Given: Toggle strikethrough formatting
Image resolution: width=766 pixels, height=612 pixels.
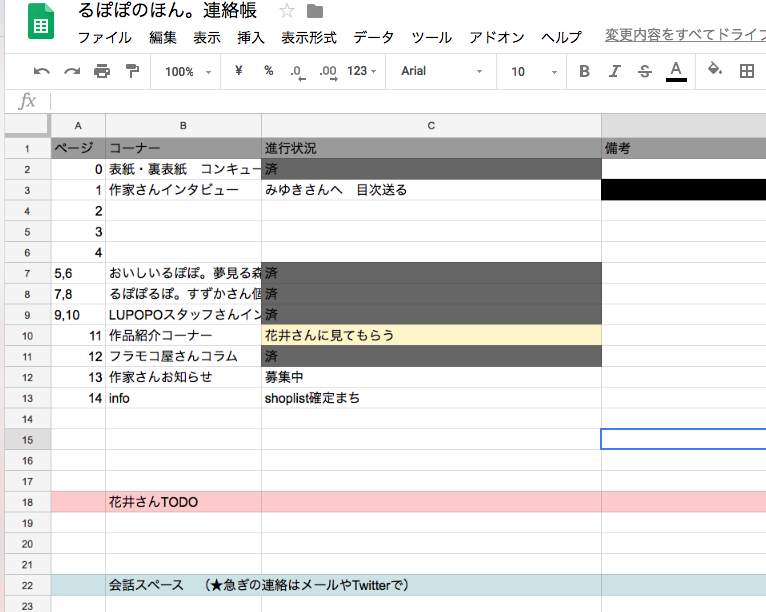Looking at the screenshot, I should [645, 71].
